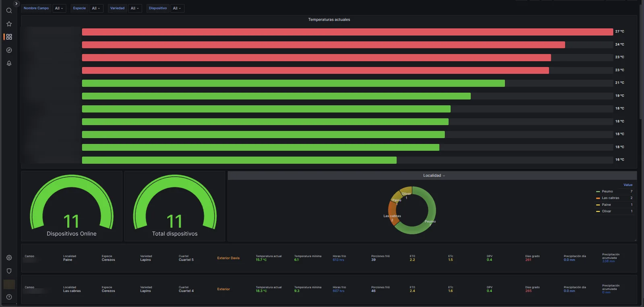Click the 18.3 °C Temperatura actual value

pyautogui.click(x=261, y=291)
